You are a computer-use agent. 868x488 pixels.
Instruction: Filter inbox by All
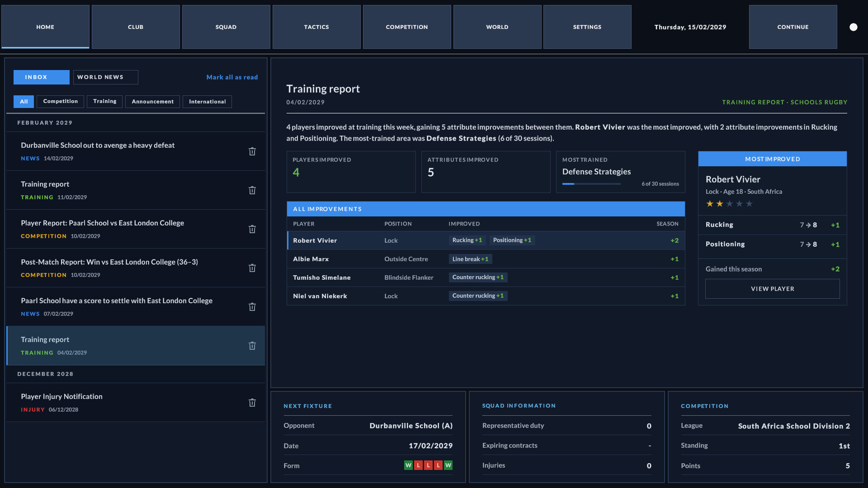pos(24,102)
